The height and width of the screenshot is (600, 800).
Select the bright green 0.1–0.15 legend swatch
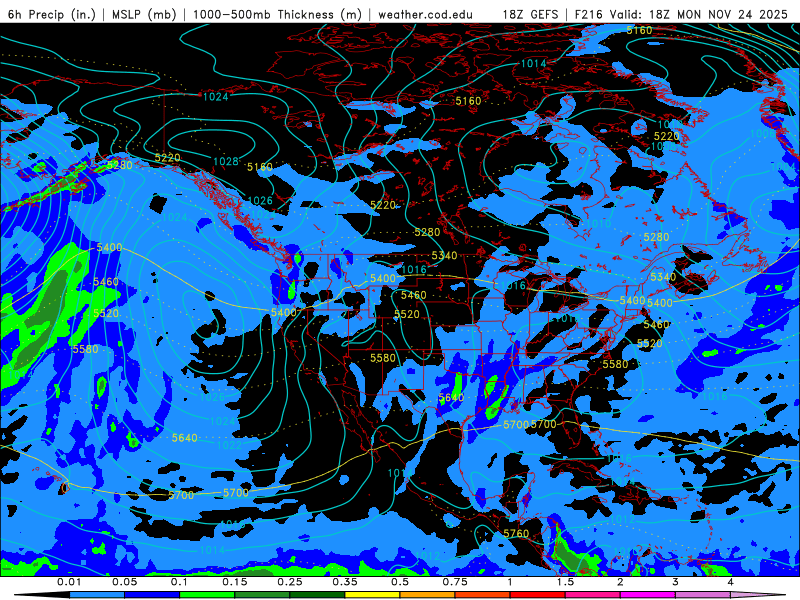click(x=207, y=595)
